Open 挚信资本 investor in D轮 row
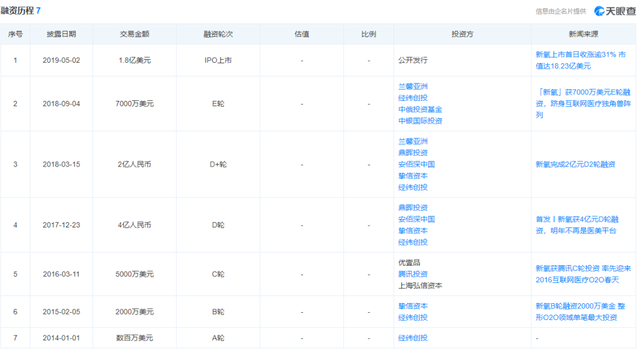Screen dimensions: 644x354 click(x=413, y=230)
